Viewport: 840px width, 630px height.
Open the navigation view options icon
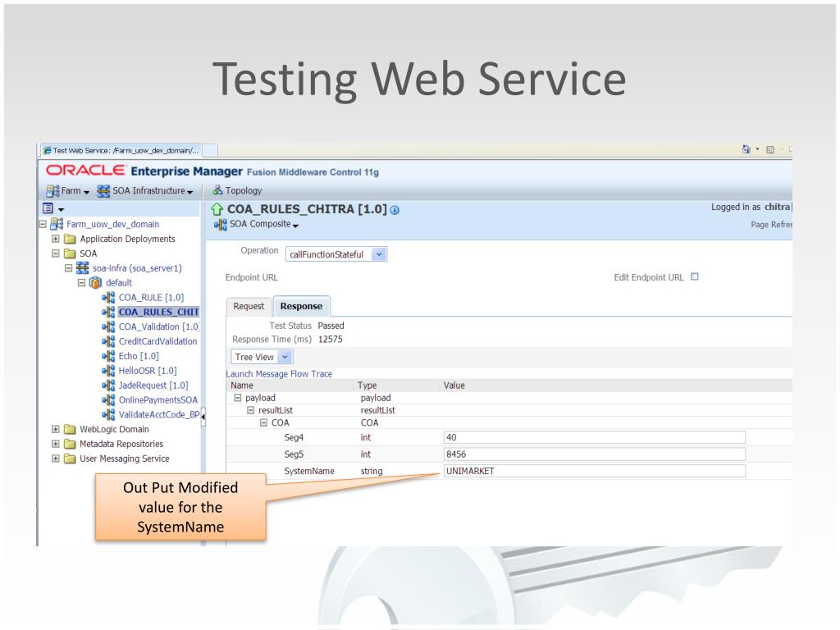coord(48,208)
